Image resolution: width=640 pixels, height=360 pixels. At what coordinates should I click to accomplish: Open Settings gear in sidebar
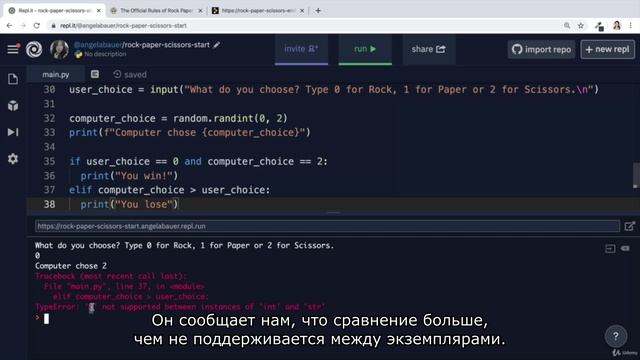pyautogui.click(x=13, y=159)
